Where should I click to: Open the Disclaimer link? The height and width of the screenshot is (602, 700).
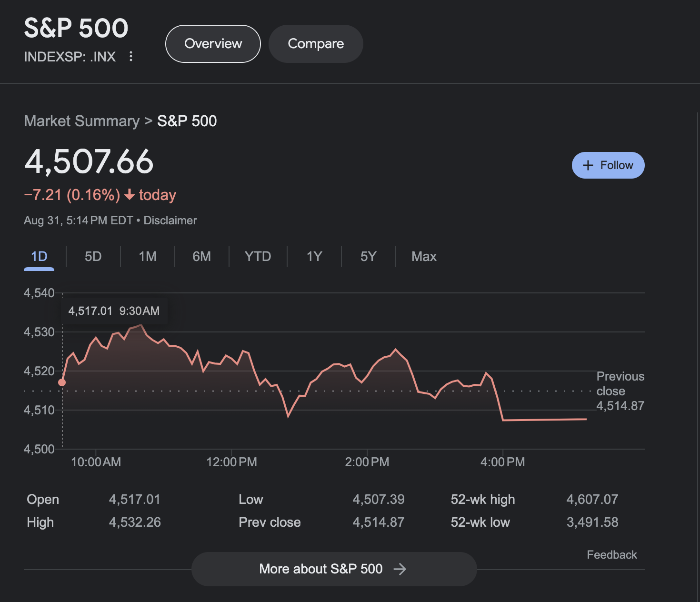coord(170,221)
